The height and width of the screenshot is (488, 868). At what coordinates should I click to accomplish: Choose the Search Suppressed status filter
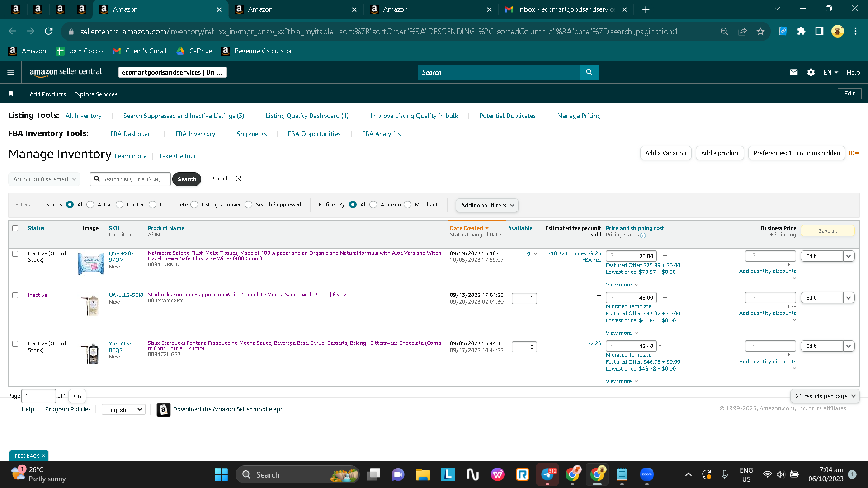[x=249, y=205]
